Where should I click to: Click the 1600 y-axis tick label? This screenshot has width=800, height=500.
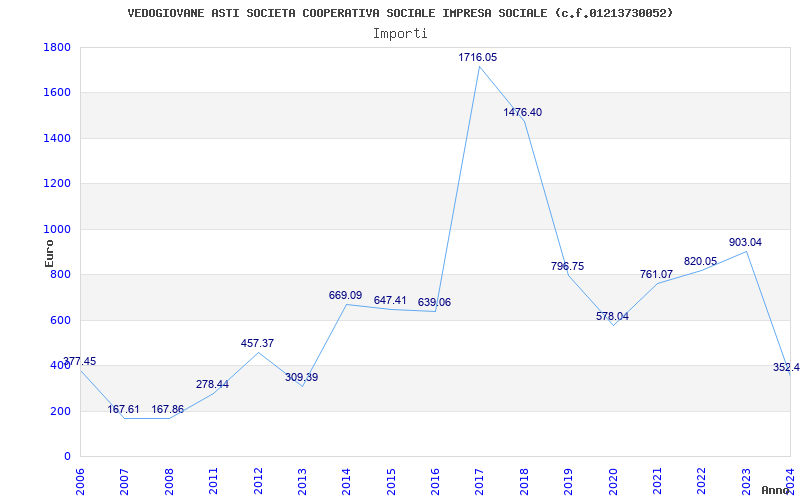pyautogui.click(x=57, y=93)
